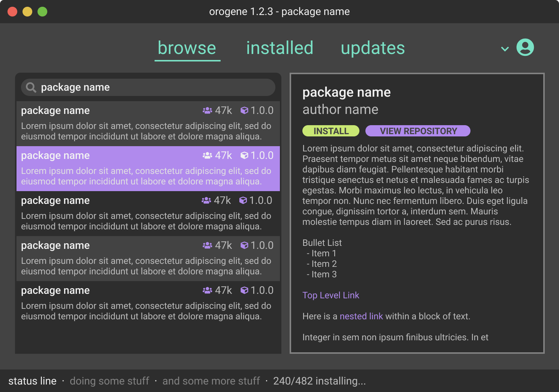Open the updates tab

(x=373, y=48)
